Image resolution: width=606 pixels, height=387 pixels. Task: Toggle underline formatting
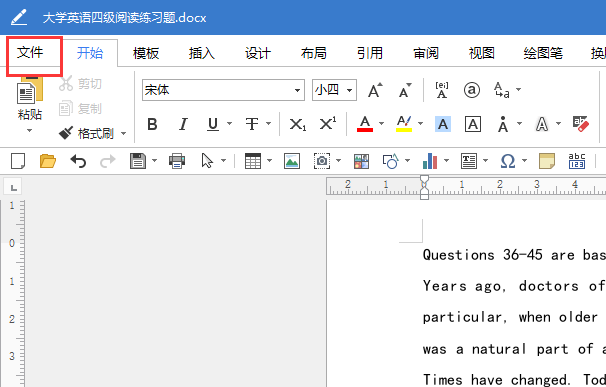point(213,124)
